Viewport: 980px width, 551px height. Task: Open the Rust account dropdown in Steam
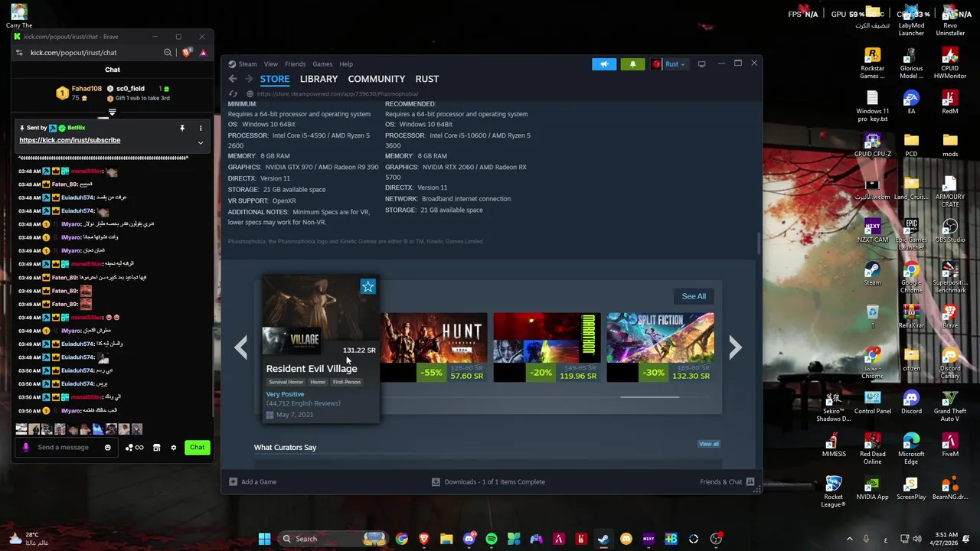[669, 64]
